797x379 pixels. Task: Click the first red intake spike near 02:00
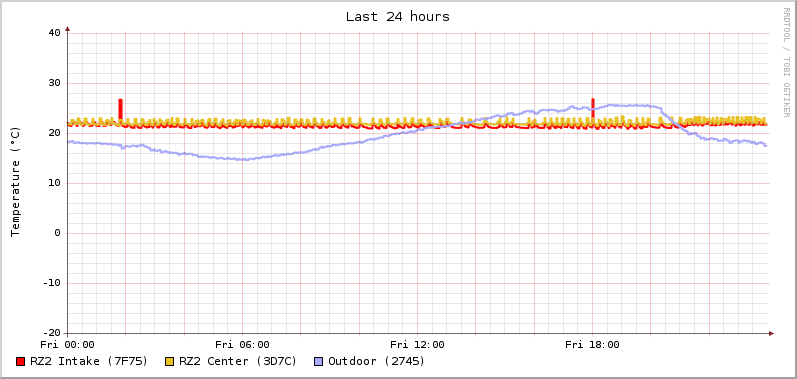(x=120, y=109)
